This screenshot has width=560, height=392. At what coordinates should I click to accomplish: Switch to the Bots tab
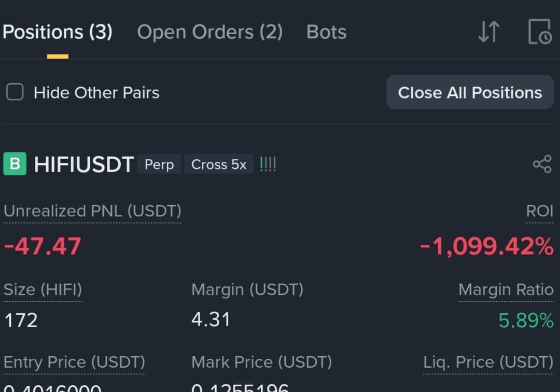(327, 32)
